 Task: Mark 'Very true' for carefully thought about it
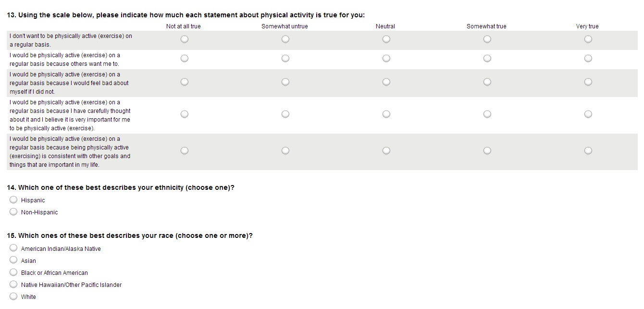tap(588, 114)
